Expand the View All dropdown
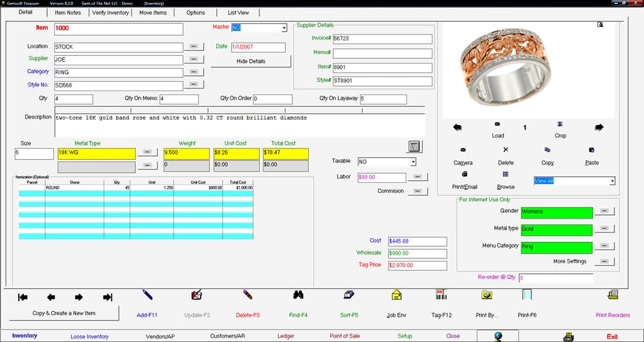Image resolution: width=644 pixels, height=342 pixels. [x=613, y=181]
